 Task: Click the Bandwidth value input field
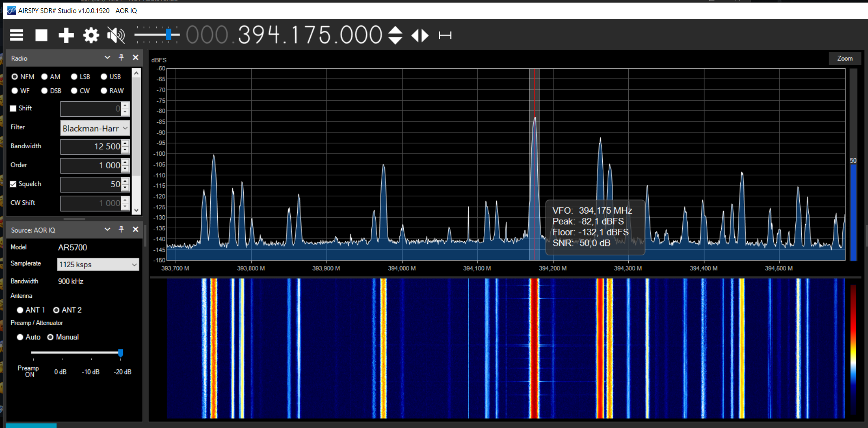click(x=91, y=147)
